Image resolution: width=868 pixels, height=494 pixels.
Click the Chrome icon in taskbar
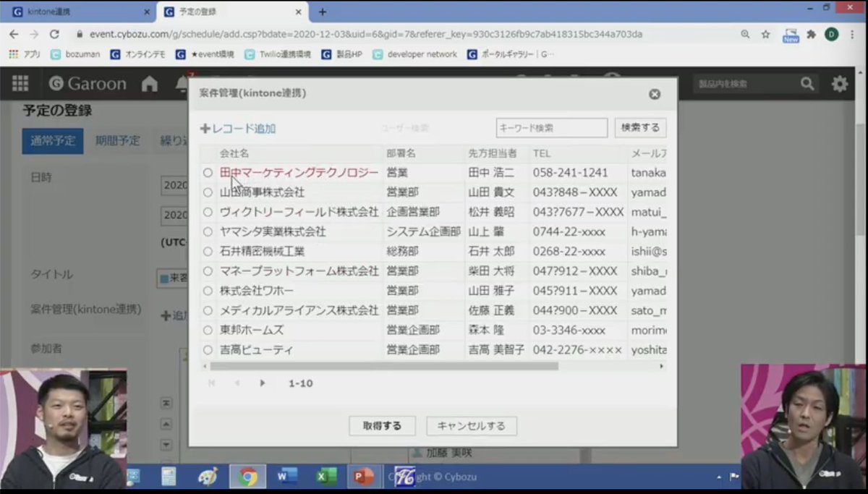coord(248,477)
